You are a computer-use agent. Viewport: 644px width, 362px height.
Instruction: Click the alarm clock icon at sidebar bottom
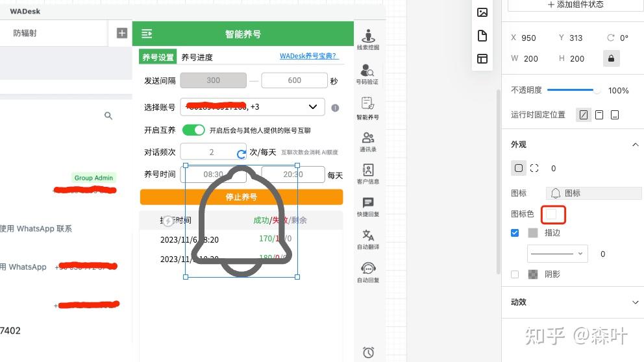368,352
